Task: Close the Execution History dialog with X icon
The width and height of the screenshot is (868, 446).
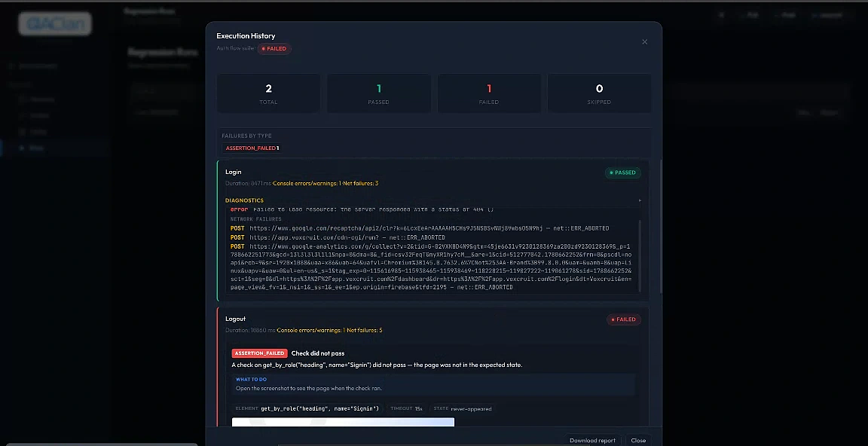Action: [644, 42]
